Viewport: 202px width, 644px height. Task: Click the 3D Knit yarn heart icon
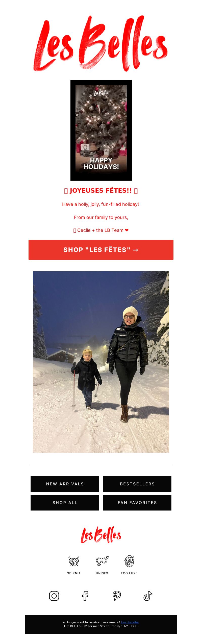[74, 561]
